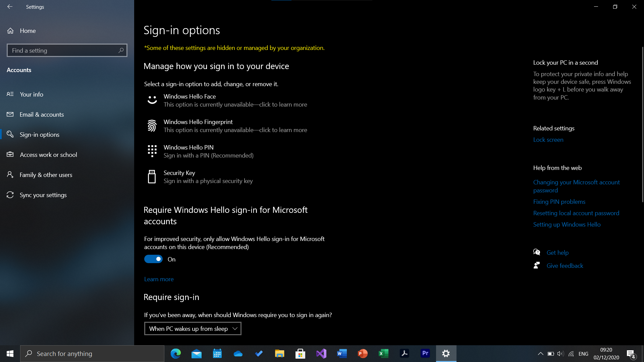Open Family & other users
Screen dimensions: 644x362
coord(67,175)
